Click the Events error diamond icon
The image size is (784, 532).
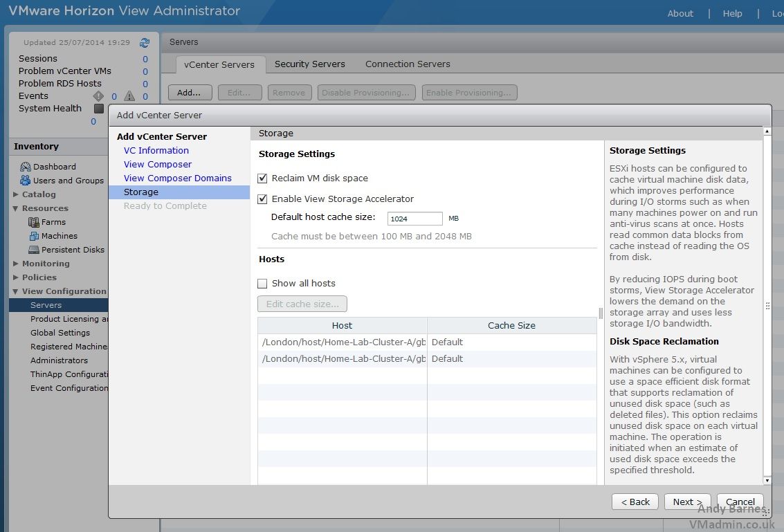click(x=98, y=96)
